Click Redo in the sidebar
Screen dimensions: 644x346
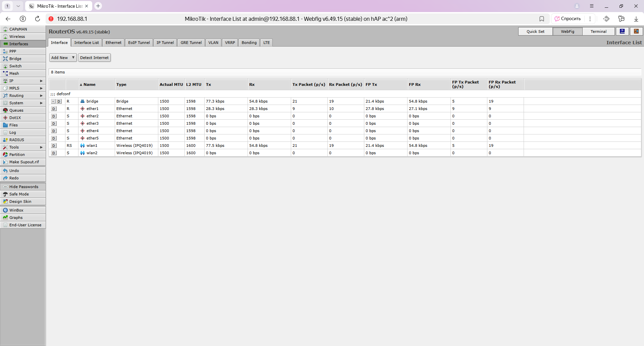click(x=23, y=178)
